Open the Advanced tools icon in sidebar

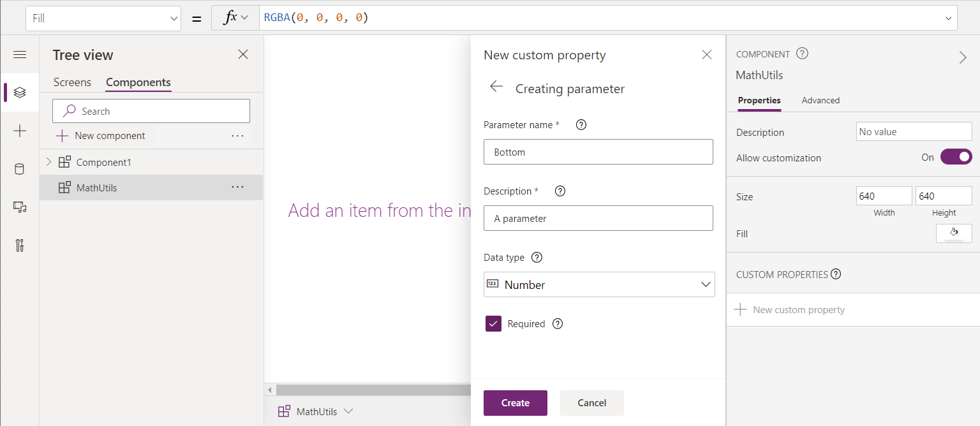(x=20, y=245)
